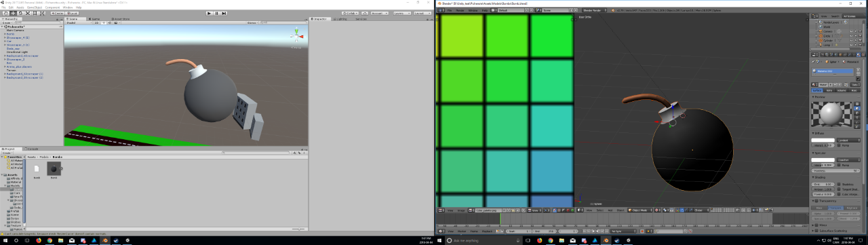Open Unity GameObject menu
868x245 pixels.
coord(35,7)
